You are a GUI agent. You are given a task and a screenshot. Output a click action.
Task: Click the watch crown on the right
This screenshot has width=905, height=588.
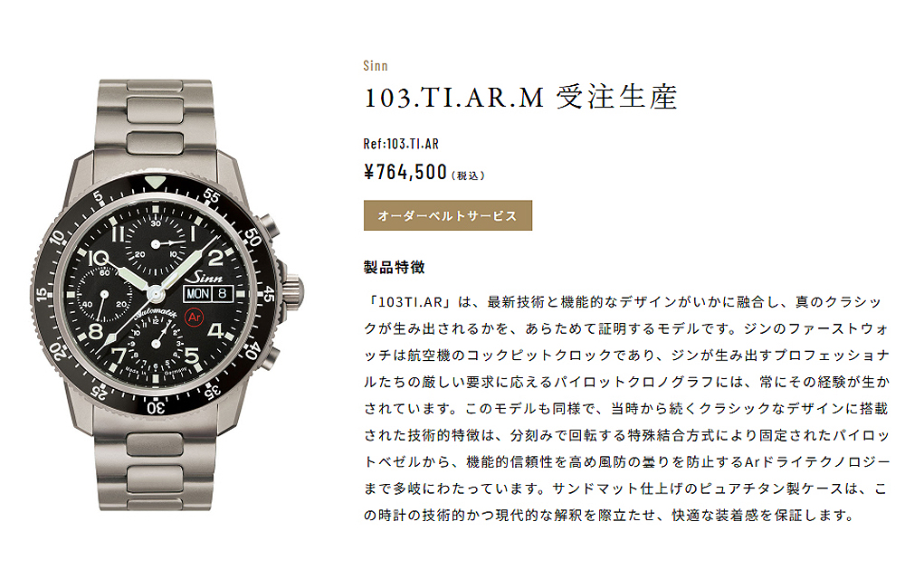click(x=292, y=294)
